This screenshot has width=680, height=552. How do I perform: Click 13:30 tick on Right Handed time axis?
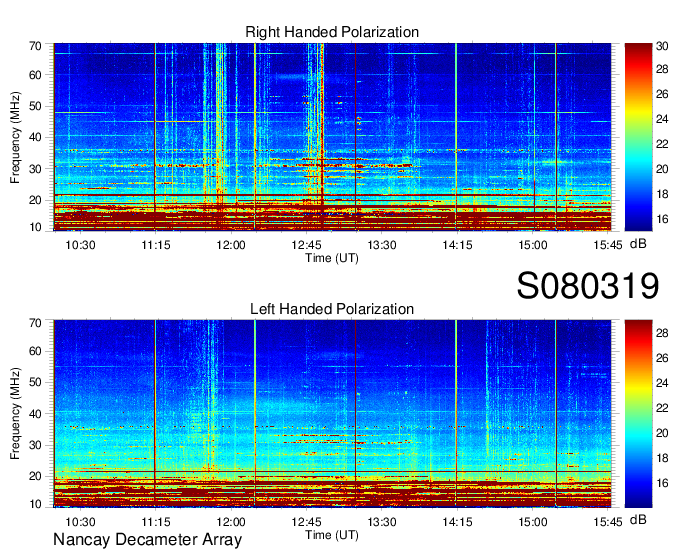382,245
